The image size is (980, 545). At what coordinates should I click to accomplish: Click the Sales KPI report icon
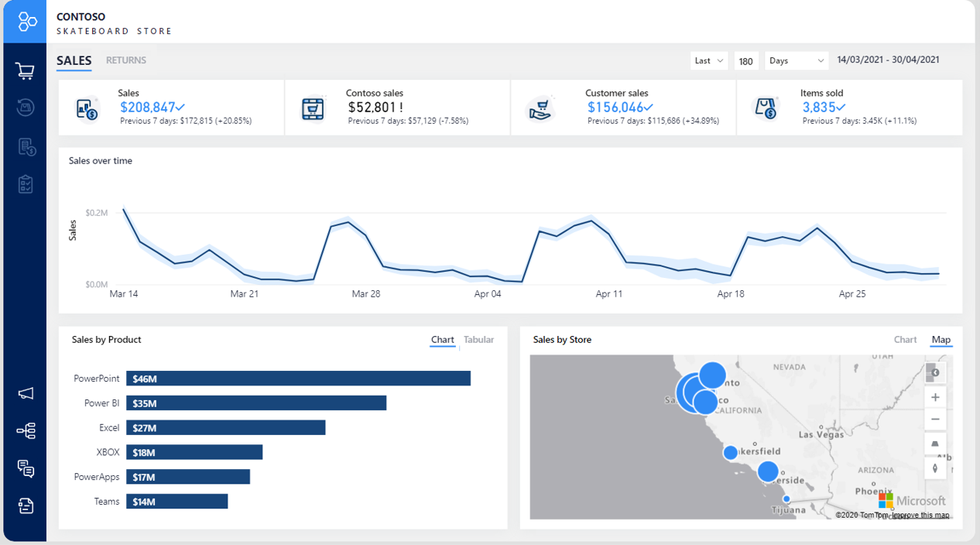tap(87, 109)
